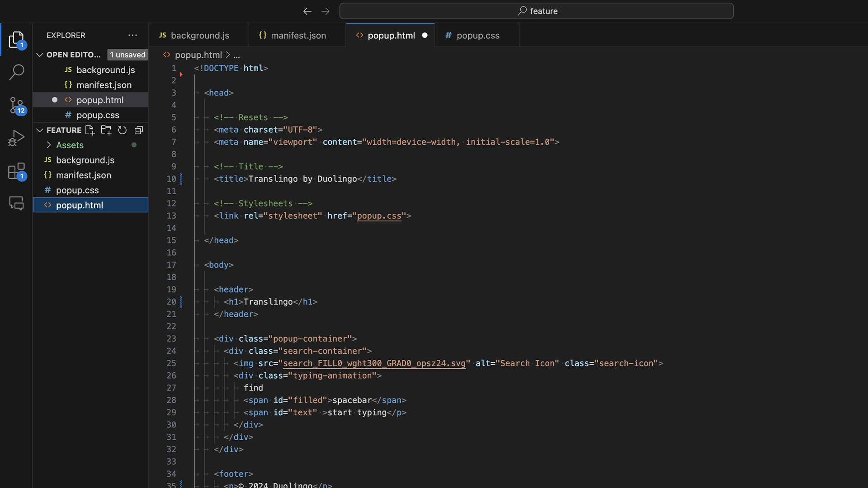Collapse all folders in the explorer
The width and height of the screenshot is (868, 488).
[139, 130]
